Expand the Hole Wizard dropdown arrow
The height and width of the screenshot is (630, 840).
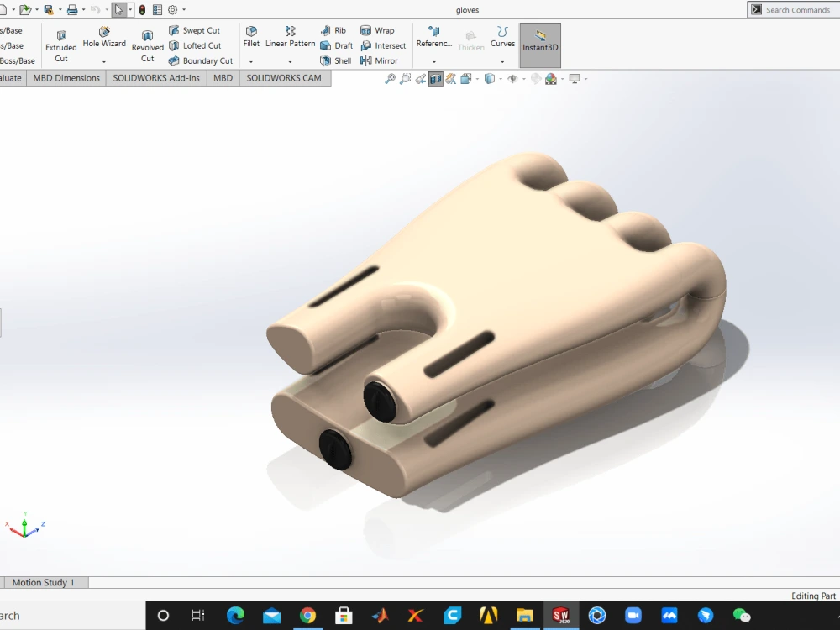(x=104, y=61)
